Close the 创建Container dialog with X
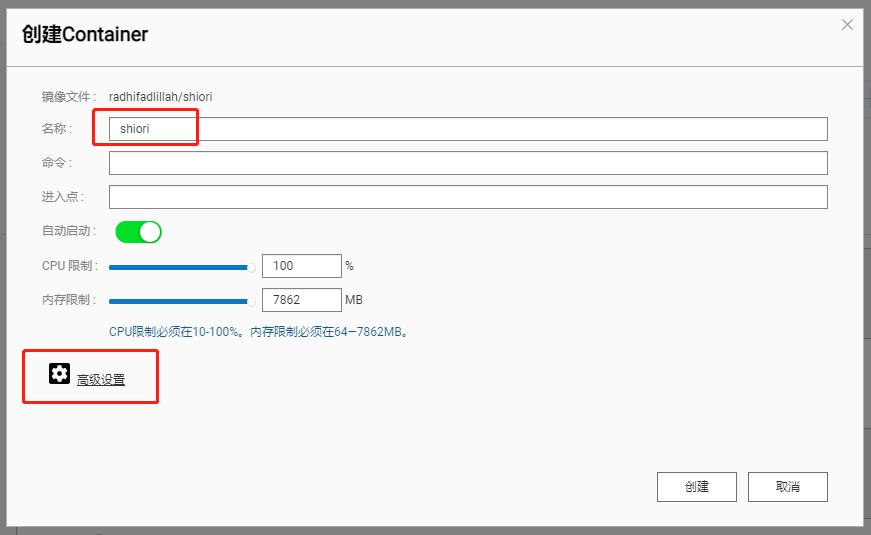871x535 pixels. [847, 24]
